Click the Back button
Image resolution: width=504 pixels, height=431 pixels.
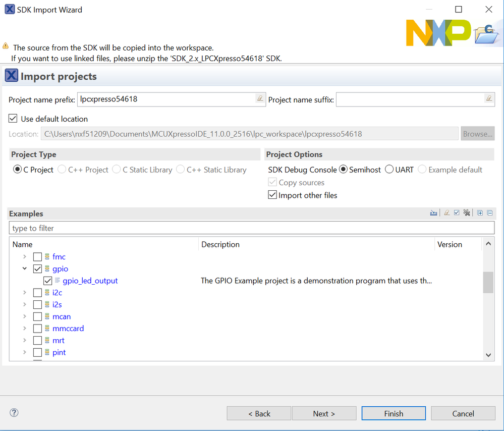(x=259, y=413)
